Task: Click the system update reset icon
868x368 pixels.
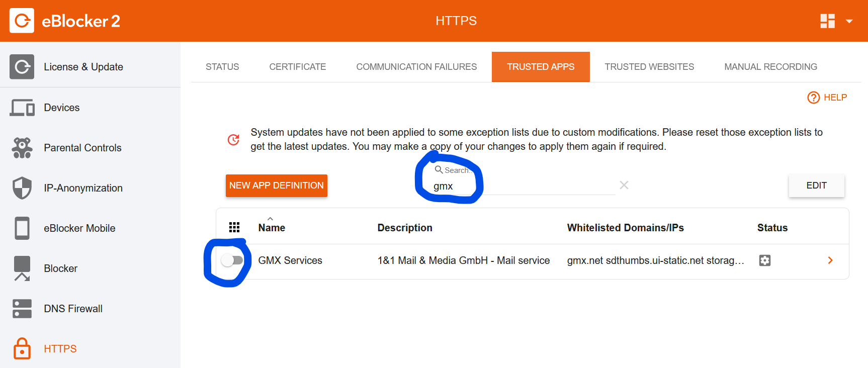Action: [x=233, y=139]
